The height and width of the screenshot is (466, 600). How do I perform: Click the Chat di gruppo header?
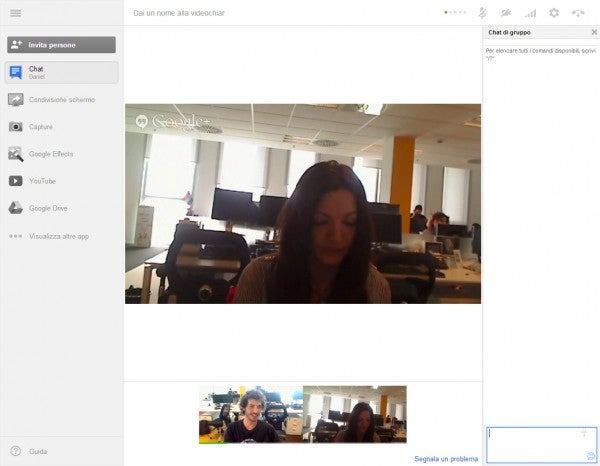click(x=509, y=33)
